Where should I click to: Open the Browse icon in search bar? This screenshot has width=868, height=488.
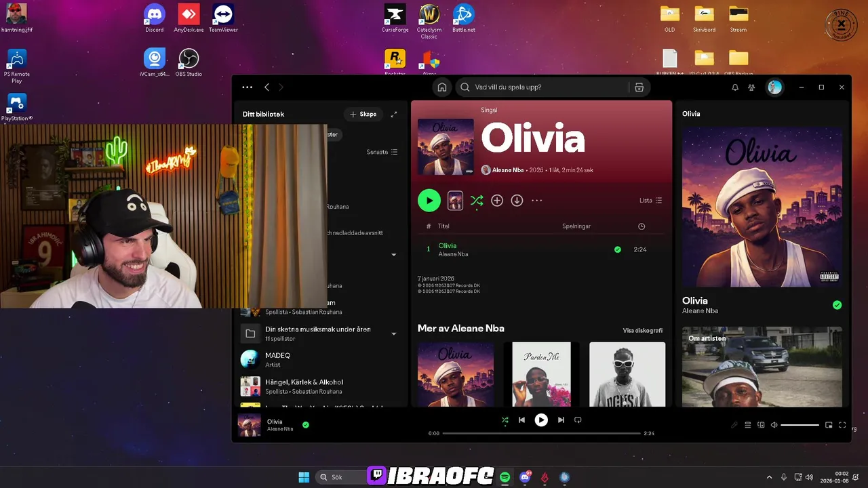pyautogui.click(x=639, y=87)
